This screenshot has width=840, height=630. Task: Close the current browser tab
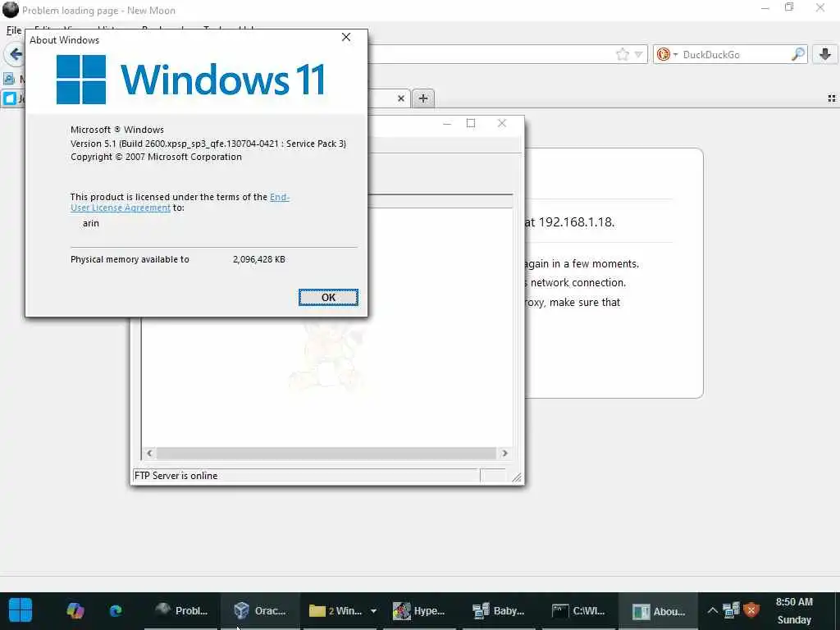[x=400, y=98]
